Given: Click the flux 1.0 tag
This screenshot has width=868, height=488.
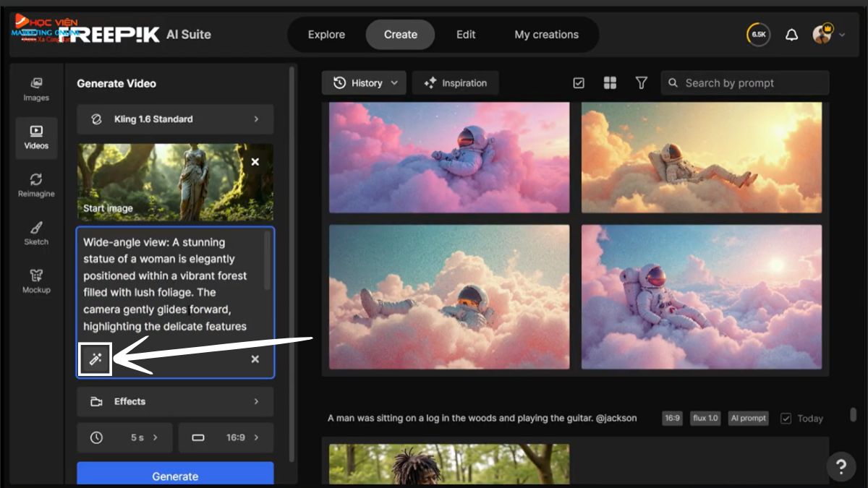Looking at the screenshot, I should pos(704,419).
